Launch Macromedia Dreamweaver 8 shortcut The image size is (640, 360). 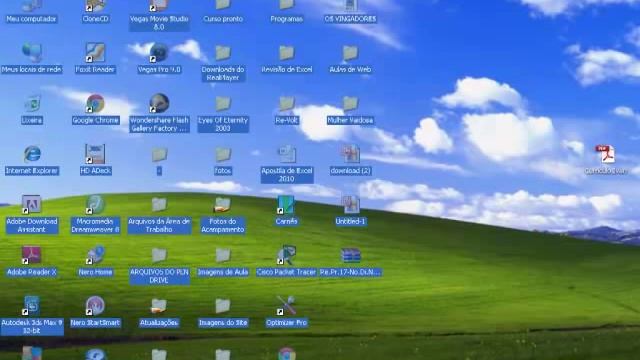click(95, 205)
